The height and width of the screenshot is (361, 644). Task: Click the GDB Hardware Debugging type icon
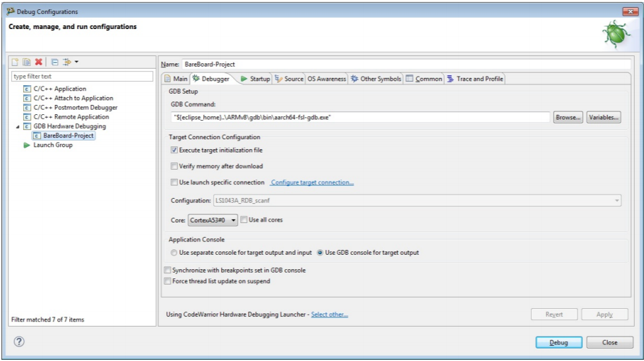coord(27,127)
